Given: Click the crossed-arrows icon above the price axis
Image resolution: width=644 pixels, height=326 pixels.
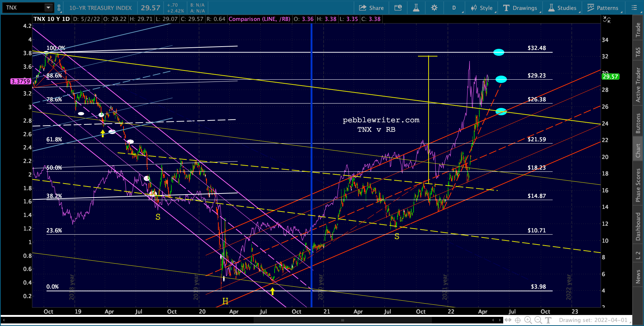Looking at the screenshot, I should [607, 20].
